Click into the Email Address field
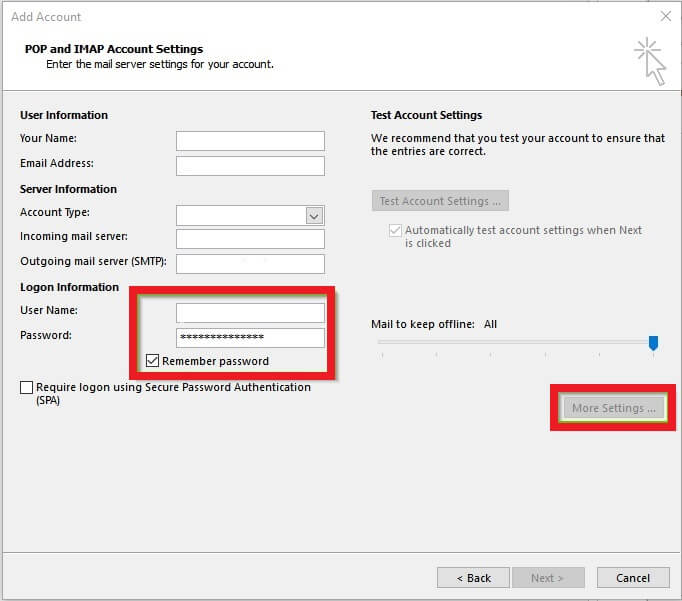Image resolution: width=682 pixels, height=601 pixels. (250, 166)
